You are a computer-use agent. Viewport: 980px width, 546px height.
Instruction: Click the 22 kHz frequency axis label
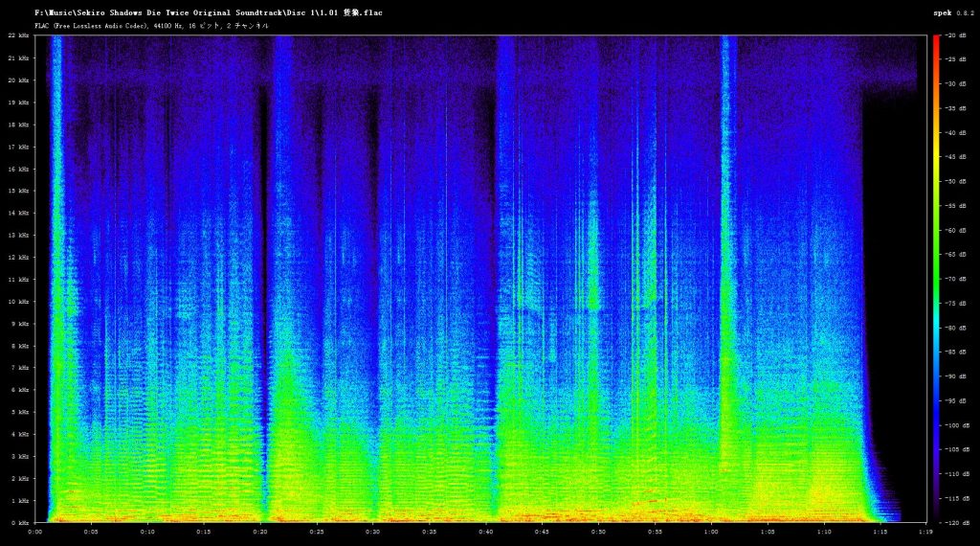coord(19,35)
